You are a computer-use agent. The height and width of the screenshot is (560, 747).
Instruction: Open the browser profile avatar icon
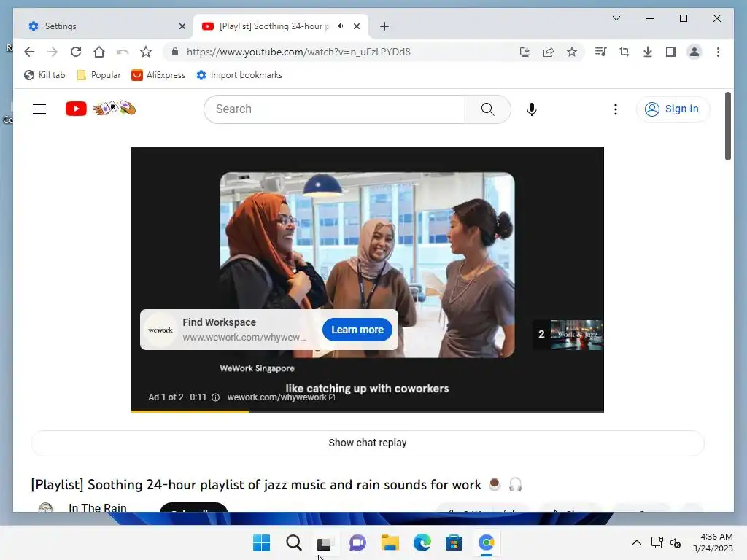694,52
